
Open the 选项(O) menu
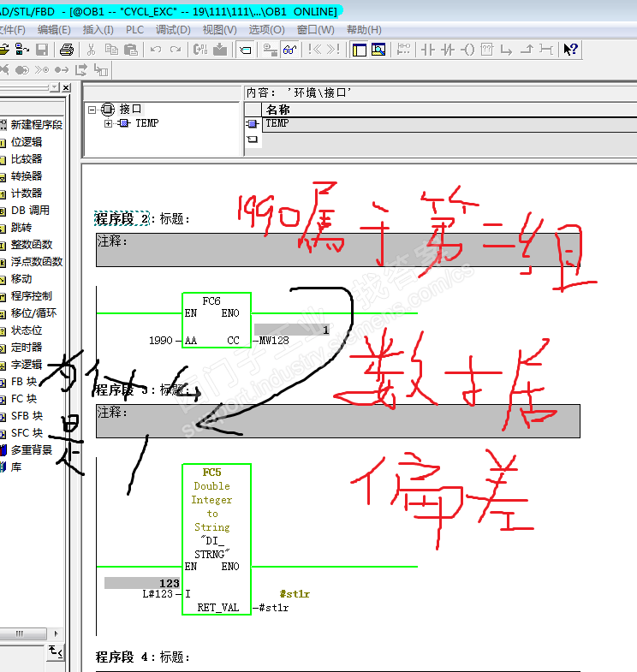[x=266, y=30]
